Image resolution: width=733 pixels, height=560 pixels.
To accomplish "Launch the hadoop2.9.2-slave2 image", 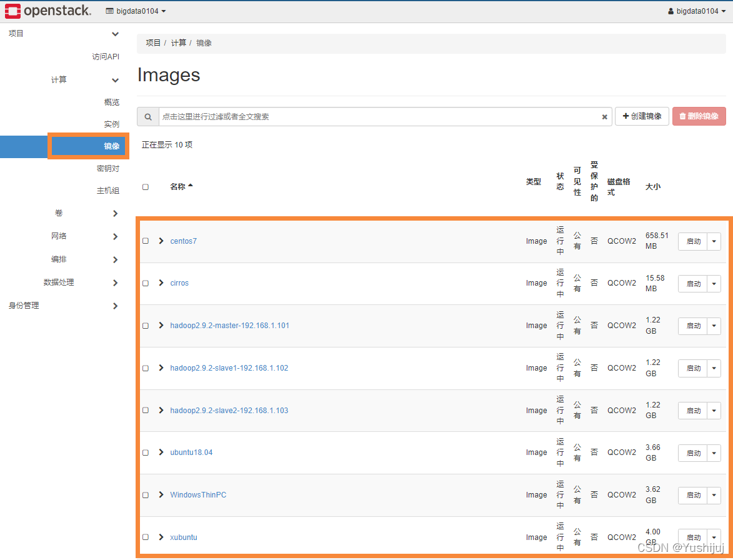I will point(693,411).
